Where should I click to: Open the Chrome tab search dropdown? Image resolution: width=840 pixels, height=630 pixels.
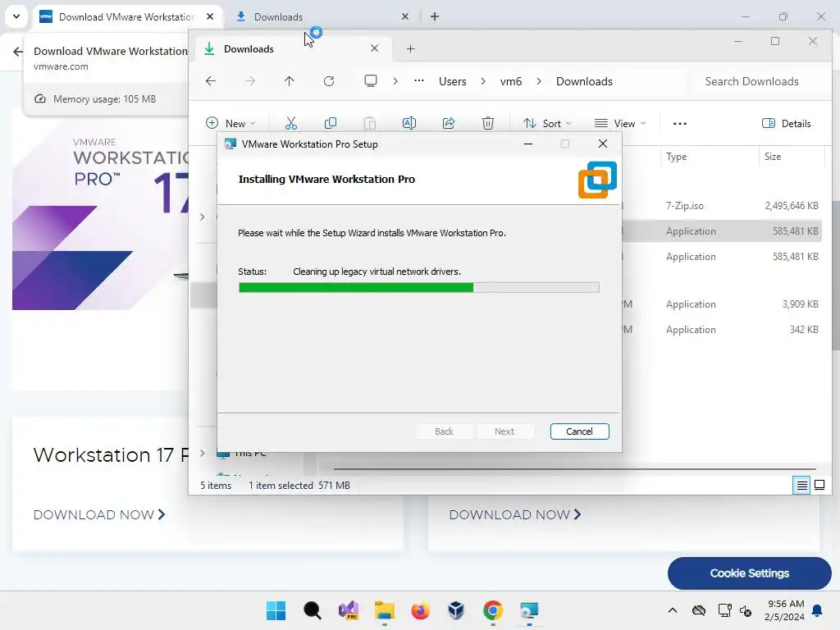tap(16, 16)
